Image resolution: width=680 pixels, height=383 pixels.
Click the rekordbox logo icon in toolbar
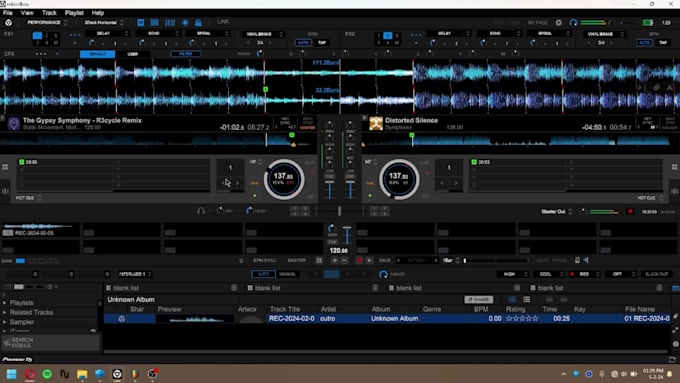click(x=8, y=23)
